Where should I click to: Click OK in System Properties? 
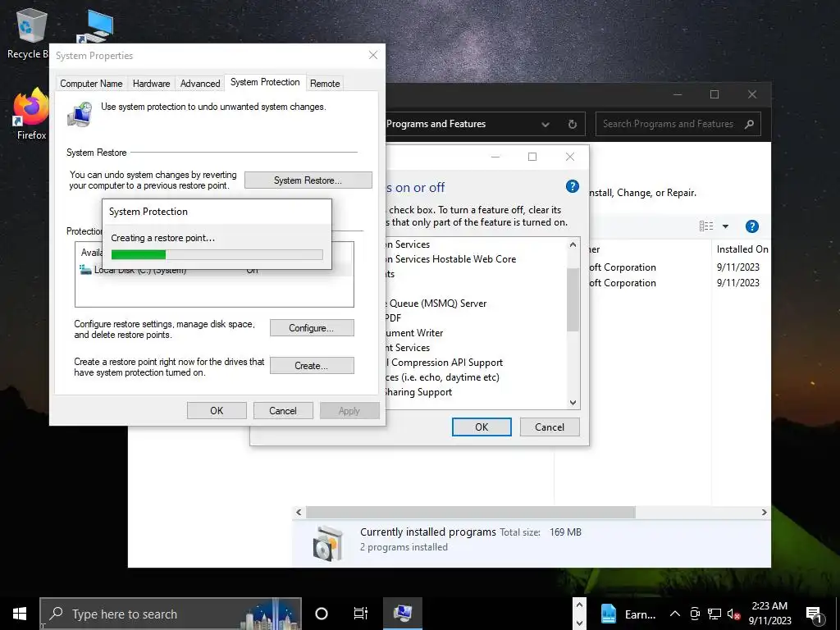pyautogui.click(x=217, y=410)
